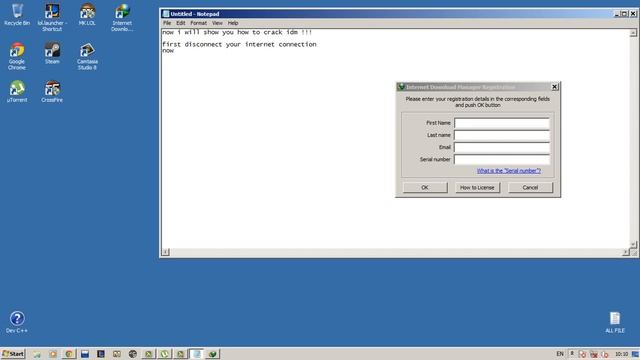Click into the Serial number field
This screenshot has width=640, height=360.
(502, 160)
